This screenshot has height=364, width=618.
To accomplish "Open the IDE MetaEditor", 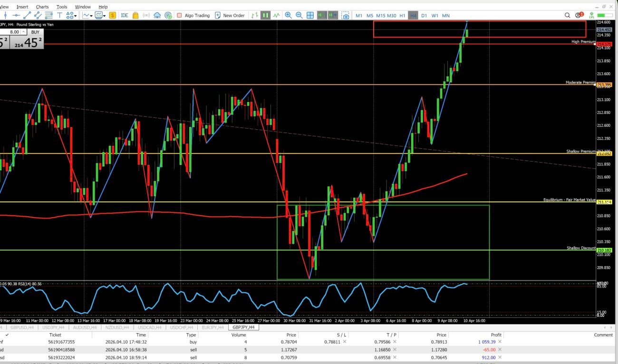I will (124, 15).
